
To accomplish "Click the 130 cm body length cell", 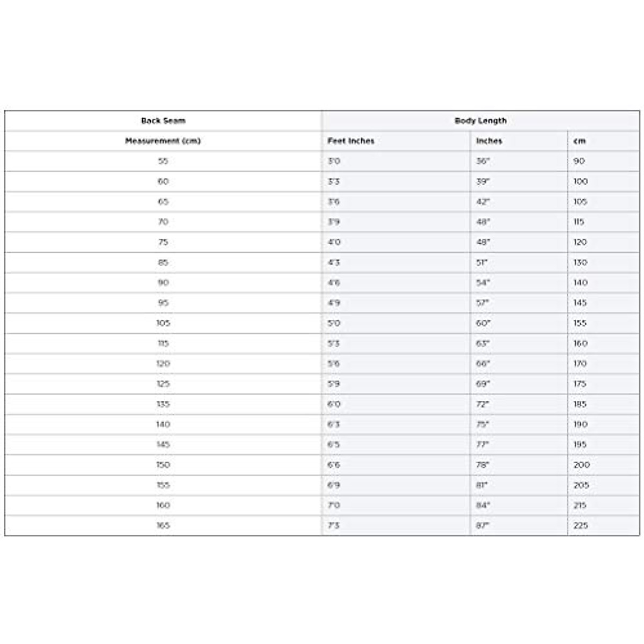I will pos(580,262).
